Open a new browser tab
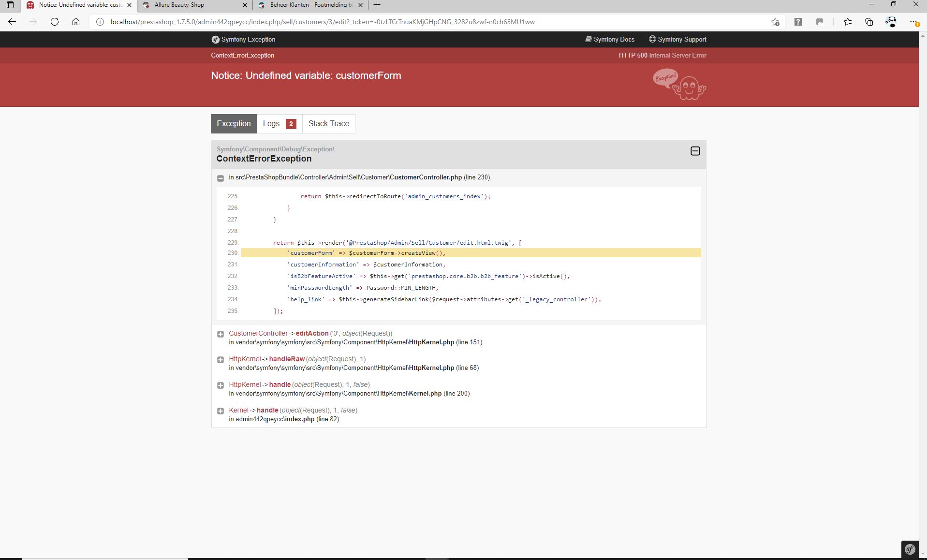This screenshot has width=927, height=560. click(x=377, y=5)
